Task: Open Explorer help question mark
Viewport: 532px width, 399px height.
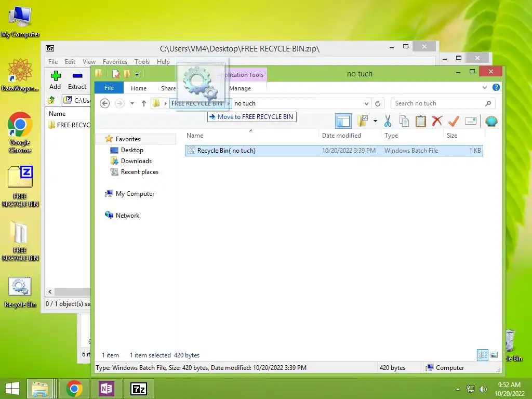Action: [496, 87]
